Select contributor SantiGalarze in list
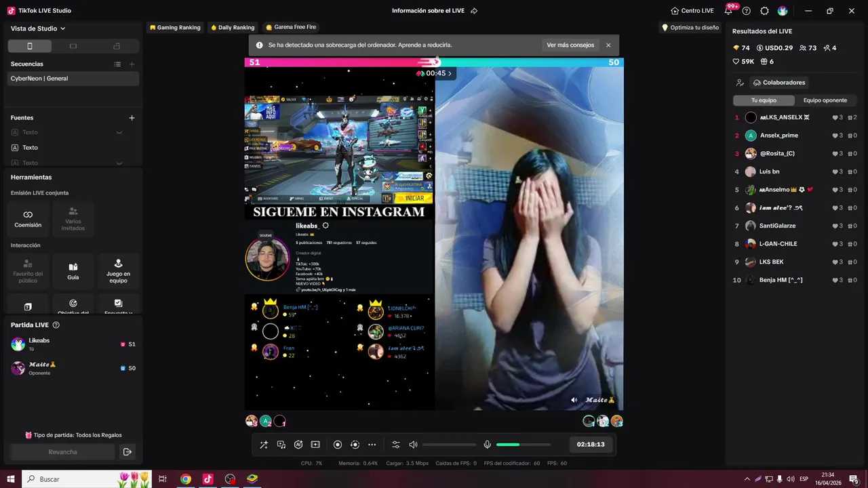Image resolution: width=868 pixels, height=488 pixels. point(795,226)
